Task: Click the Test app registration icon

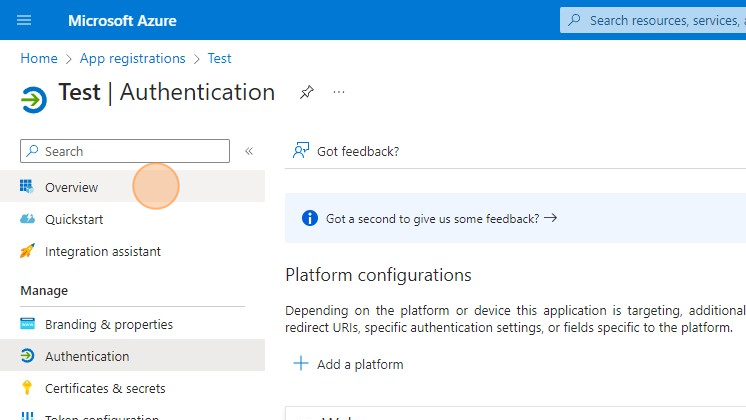Action: (x=33, y=100)
